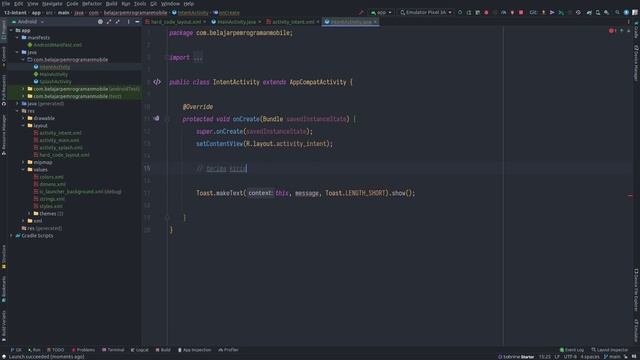
Task: Collapse the manifests folder
Action: tap(17, 38)
